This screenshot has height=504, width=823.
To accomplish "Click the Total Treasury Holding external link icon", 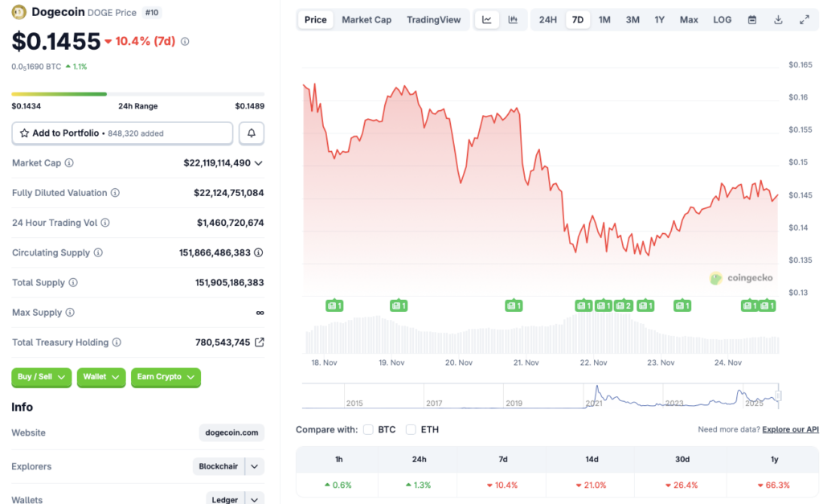I will [261, 342].
